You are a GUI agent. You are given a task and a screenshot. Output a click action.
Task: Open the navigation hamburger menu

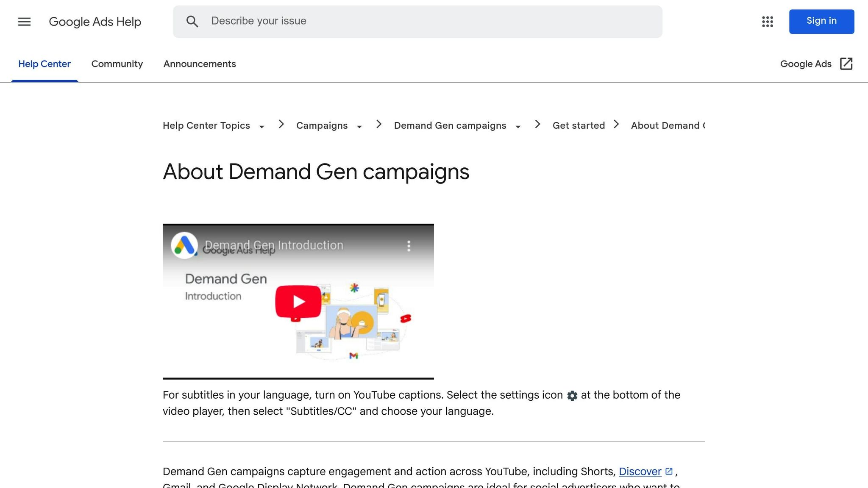(x=24, y=22)
